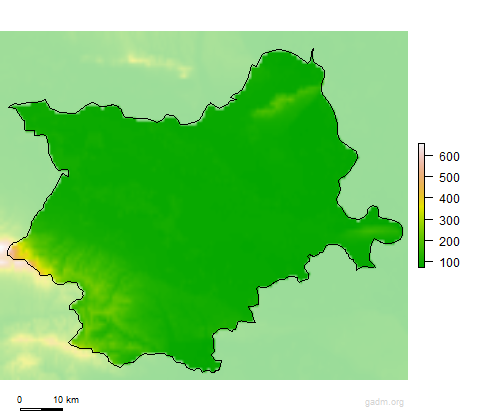Image resolution: width=480 pixels, height=411 pixels.
Task: Click the narrow spike at northern border tip
Action: [312, 56]
